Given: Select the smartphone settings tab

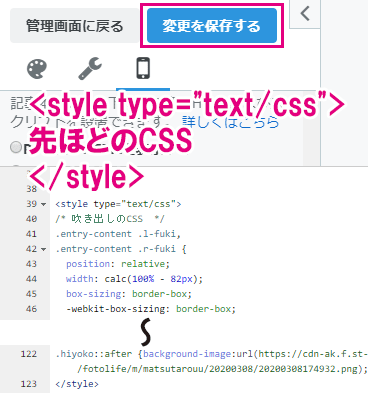Looking at the screenshot, I should (143, 68).
